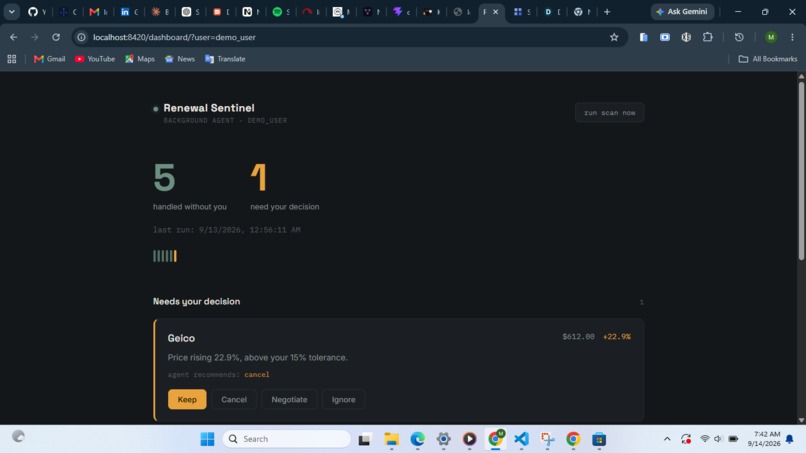Open Settings gear from taskbar
This screenshot has width=806, height=453.
444,439
